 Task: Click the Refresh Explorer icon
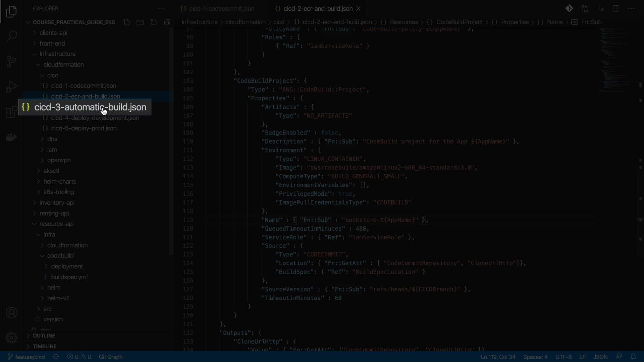[153, 22]
